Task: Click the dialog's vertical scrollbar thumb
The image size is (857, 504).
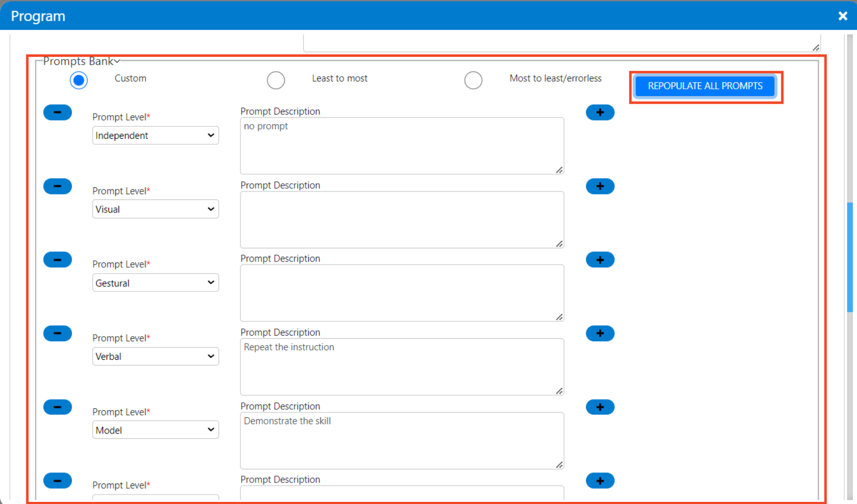Action: point(849,258)
